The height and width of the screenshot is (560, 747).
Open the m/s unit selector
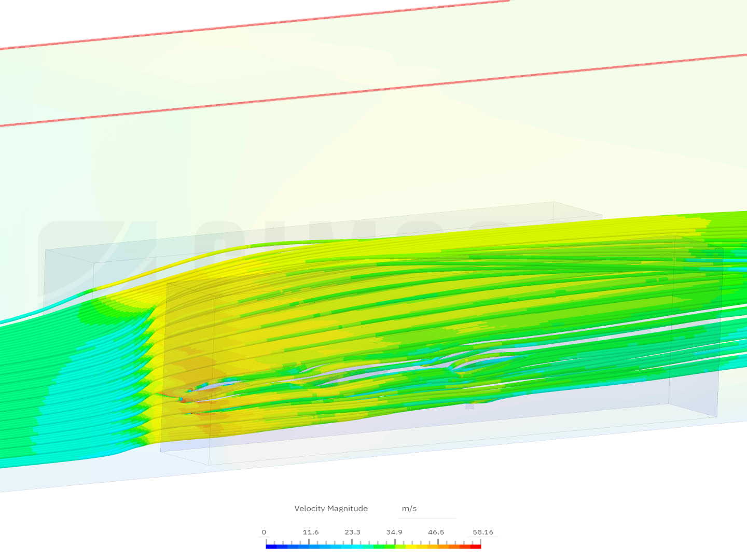pyautogui.click(x=409, y=509)
